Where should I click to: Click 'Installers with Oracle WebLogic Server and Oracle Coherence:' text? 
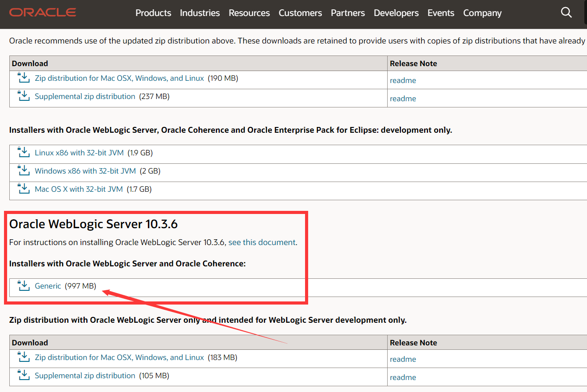click(x=127, y=264)
